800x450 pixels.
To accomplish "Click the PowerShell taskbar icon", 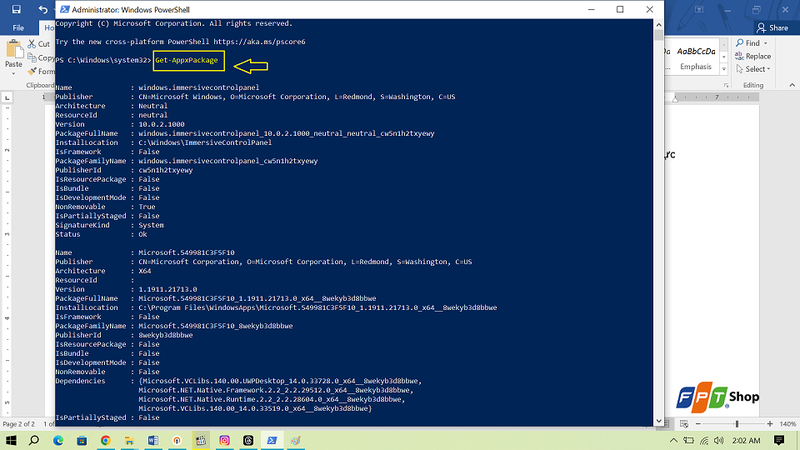I will [272, 440].
